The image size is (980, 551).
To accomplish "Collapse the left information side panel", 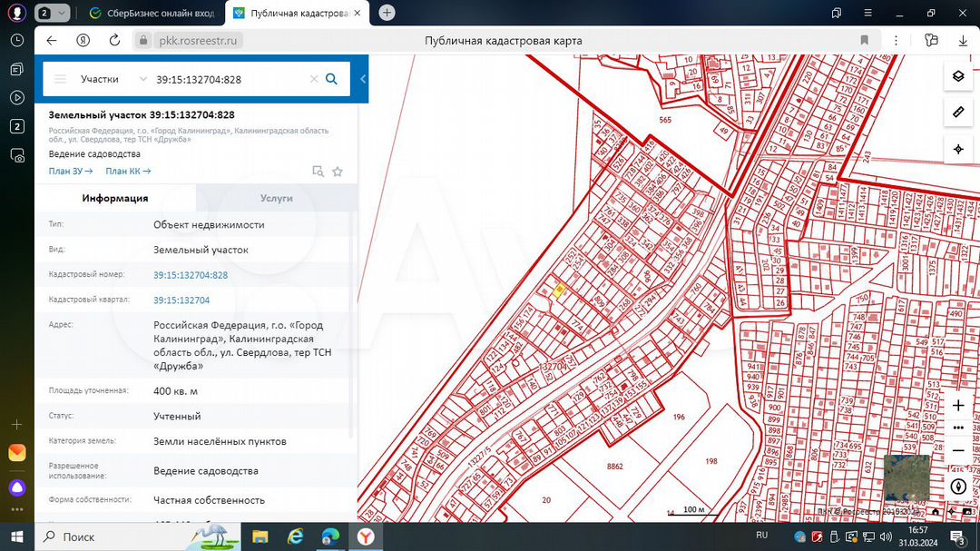I will tap(363, 79).
